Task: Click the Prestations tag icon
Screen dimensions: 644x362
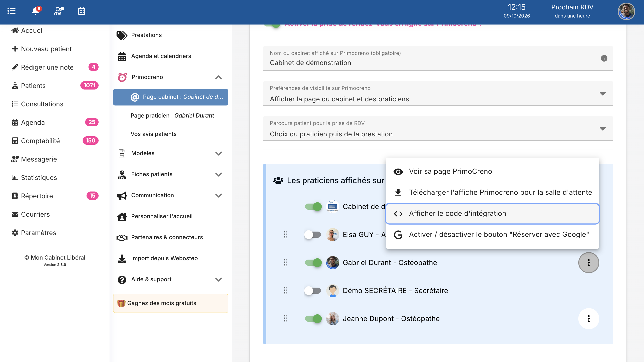Action: [122, 35]
